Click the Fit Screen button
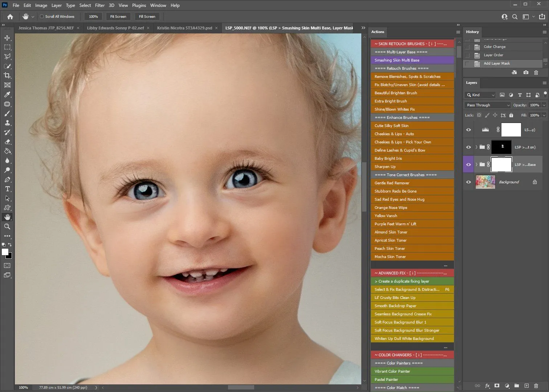This screenshot has width=549, height=392. pyautogui.click(x=118, y=17)
